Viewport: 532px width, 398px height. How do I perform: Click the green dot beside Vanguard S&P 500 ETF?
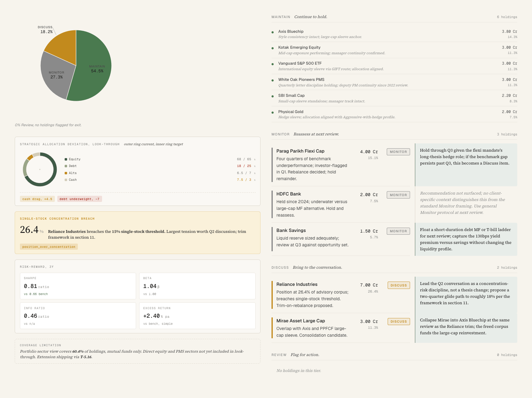pos(272,64)
